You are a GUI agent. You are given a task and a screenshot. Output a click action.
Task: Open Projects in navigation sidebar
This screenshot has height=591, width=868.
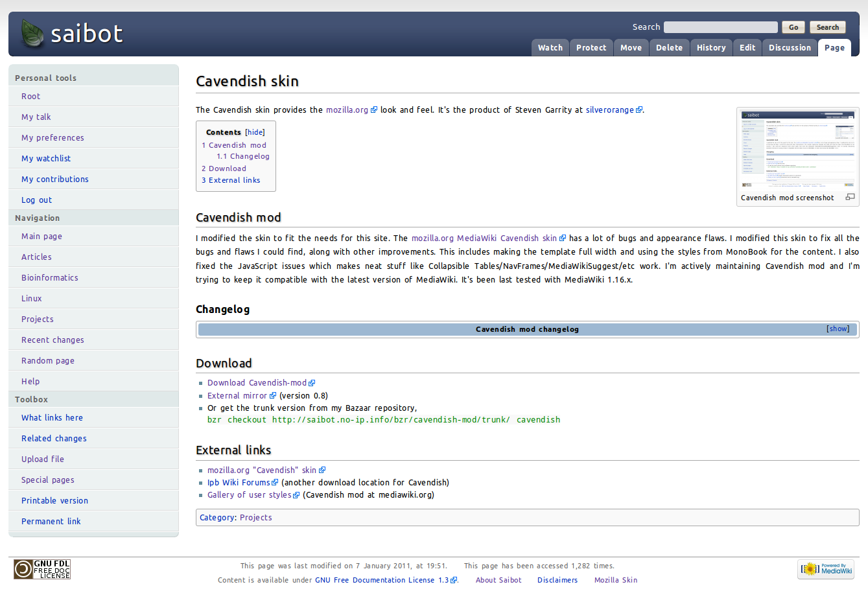(38, 319)
